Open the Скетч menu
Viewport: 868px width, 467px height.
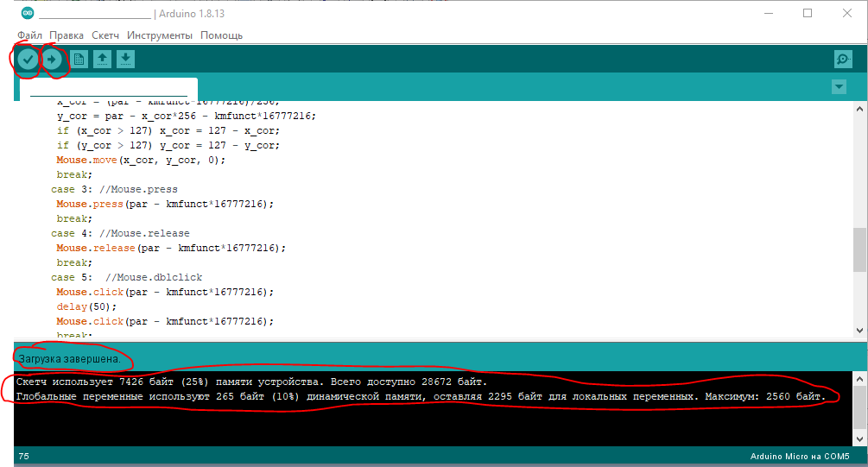click(x=105, y=35)
